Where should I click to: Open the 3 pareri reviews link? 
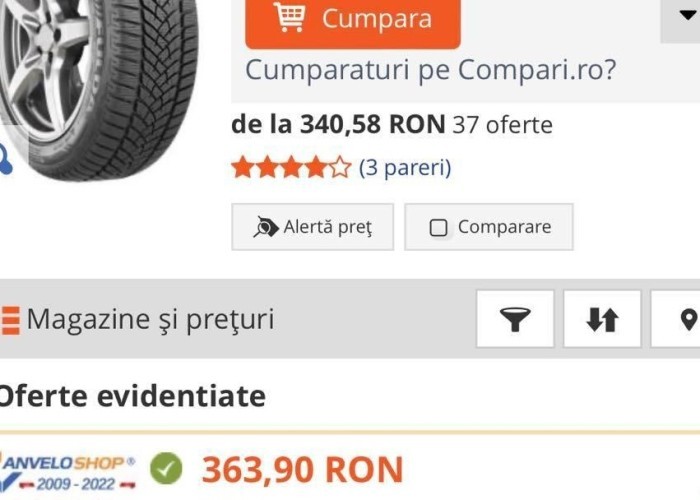coord(405,168)
